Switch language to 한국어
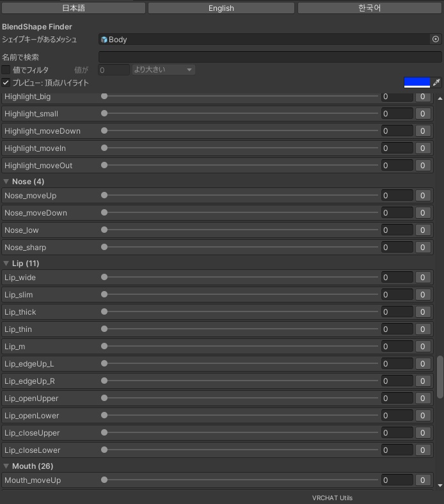Viewport: 444px width, 504px height. point(370,8)
